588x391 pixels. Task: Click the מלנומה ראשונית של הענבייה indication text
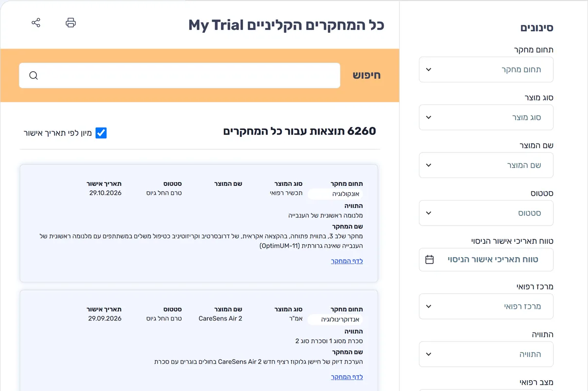click(x=325, y=215)
